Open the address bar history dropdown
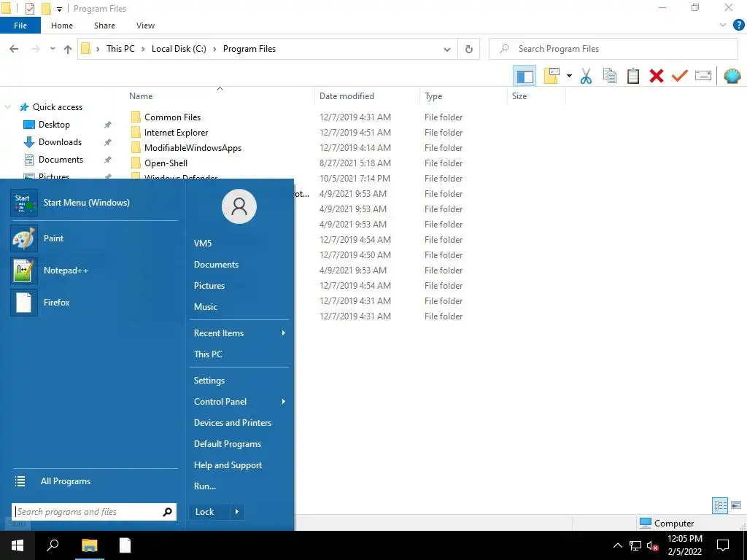 447,49
